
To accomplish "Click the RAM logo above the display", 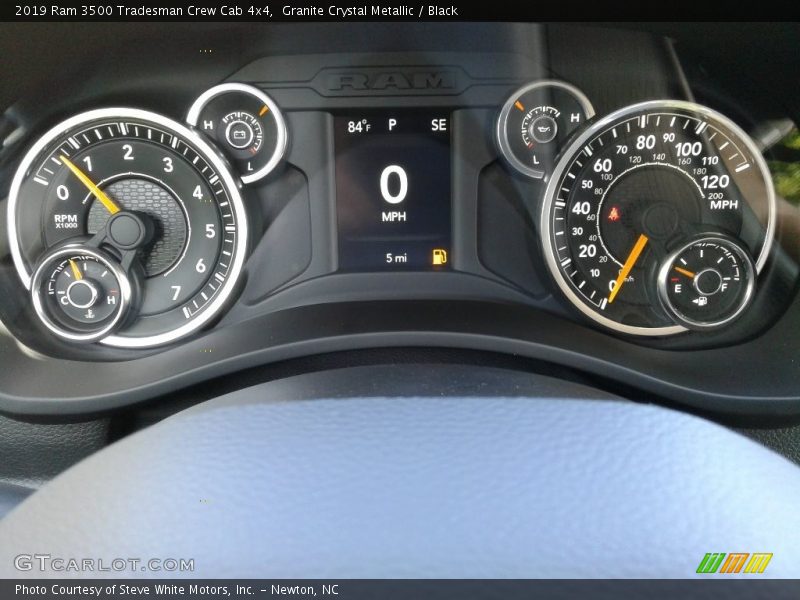I will (x=392, y=81).
